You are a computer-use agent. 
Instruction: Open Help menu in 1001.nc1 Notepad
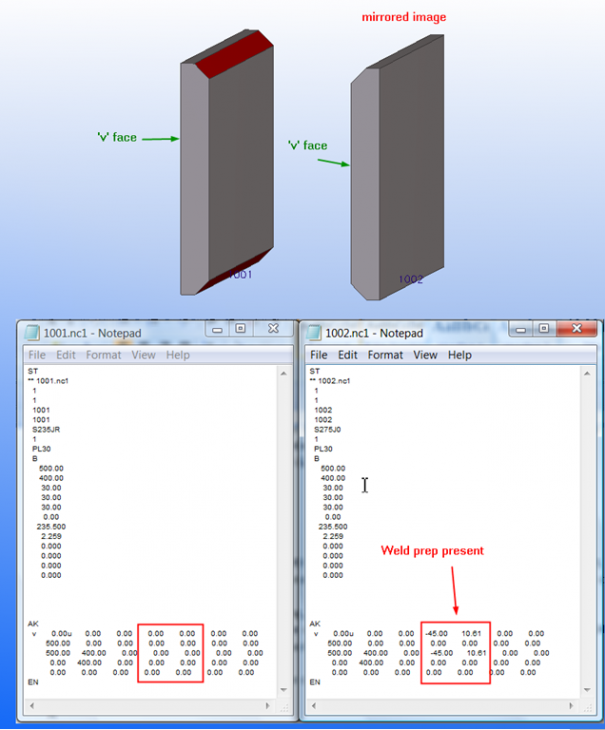178,355
